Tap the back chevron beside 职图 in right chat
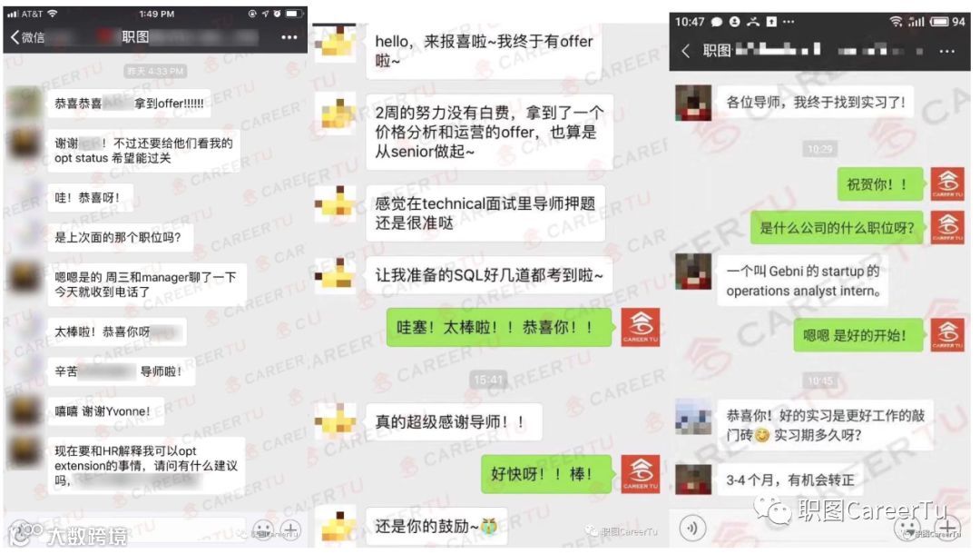 [686, 51]
